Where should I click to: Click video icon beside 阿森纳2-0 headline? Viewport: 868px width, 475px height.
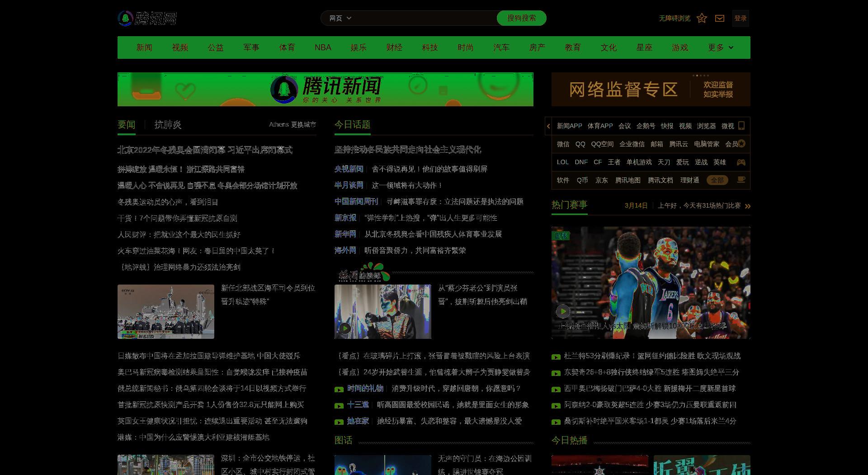coord(556,406)
